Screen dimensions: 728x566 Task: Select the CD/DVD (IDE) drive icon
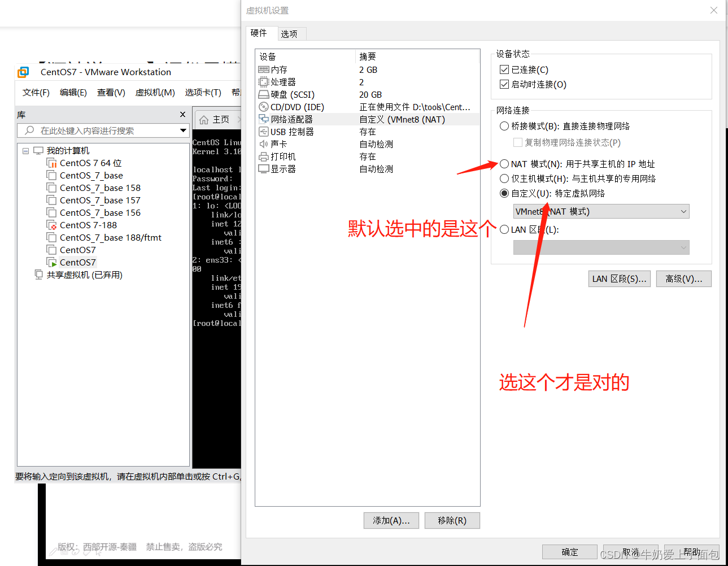(x=264, y=107)
